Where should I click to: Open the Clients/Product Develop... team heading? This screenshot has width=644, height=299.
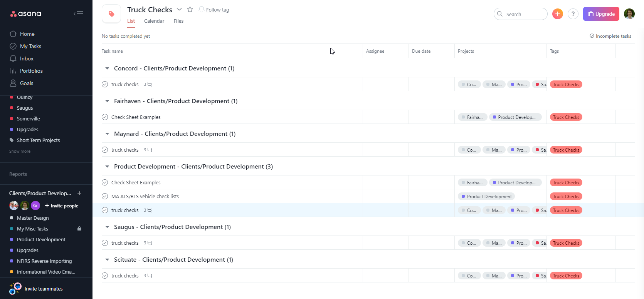coord(40,193)
